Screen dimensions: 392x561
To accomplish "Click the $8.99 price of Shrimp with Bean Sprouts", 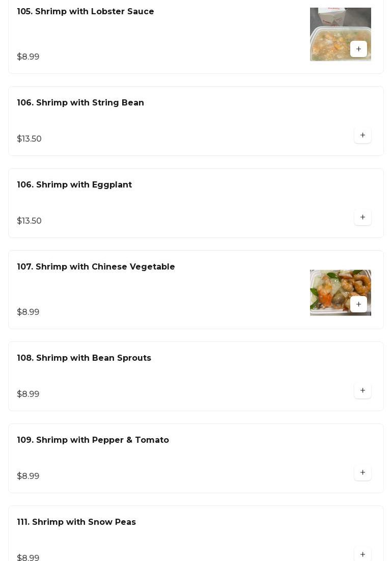I will tap(28, 394).
